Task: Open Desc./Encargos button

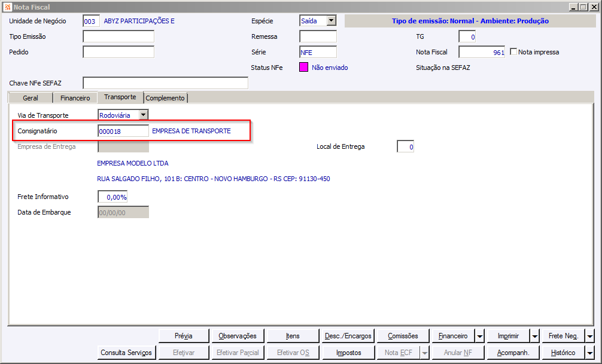Action: [x=348, y=336]
